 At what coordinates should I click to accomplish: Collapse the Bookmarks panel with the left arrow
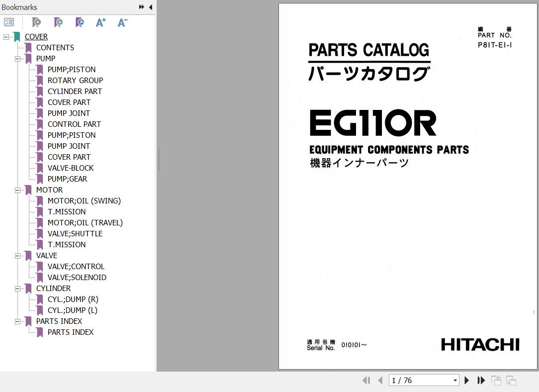pos(151,7)
